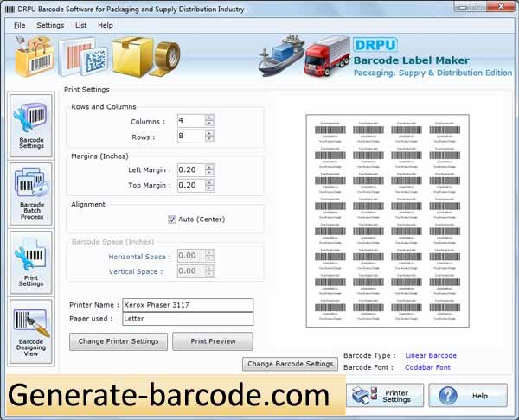Click the Columns number field

coord(191,120)
